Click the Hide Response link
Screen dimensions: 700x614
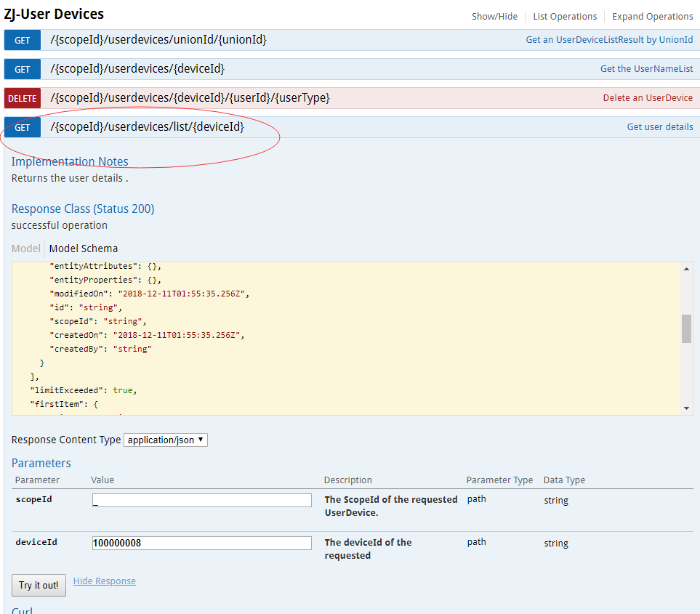pyautogui.click(x=105, y=581)
